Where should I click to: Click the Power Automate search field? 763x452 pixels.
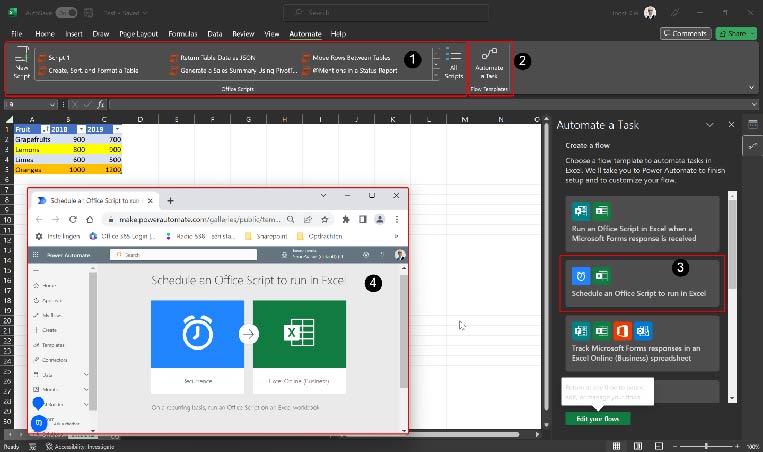[183, 255]
